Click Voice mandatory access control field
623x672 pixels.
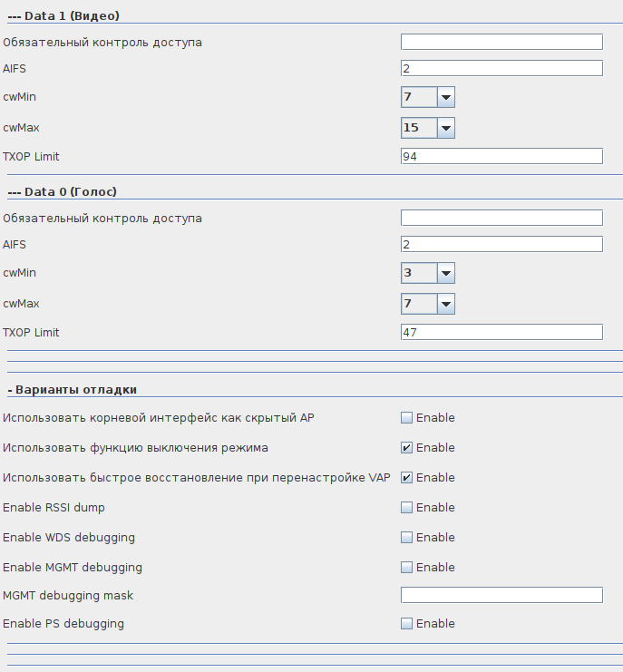[x=501, y=218]
